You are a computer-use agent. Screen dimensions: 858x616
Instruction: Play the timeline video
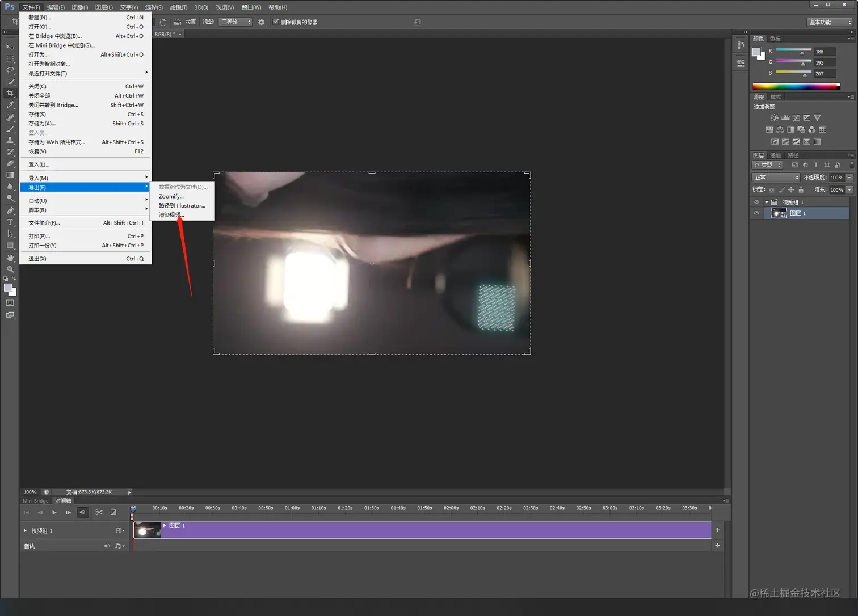[54, 512]
